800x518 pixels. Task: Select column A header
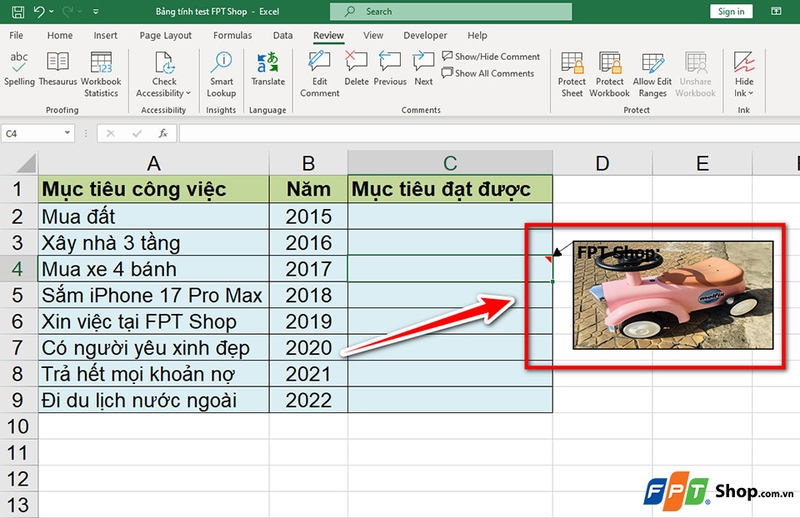[154, 163]
